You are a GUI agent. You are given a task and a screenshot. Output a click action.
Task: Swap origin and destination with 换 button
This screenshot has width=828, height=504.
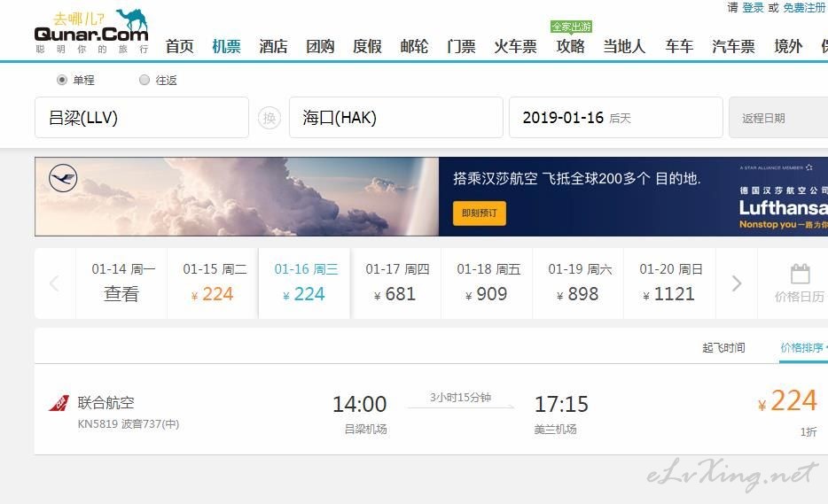[x=269, y=118]
